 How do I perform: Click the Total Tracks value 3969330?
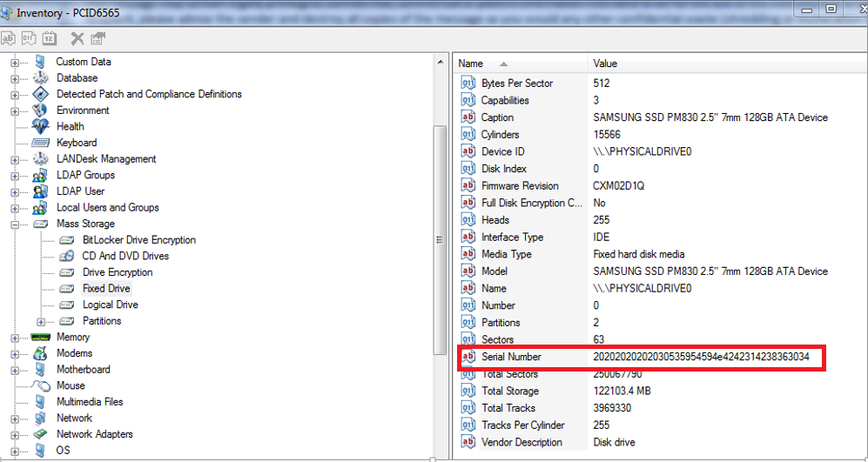[612, 408]
